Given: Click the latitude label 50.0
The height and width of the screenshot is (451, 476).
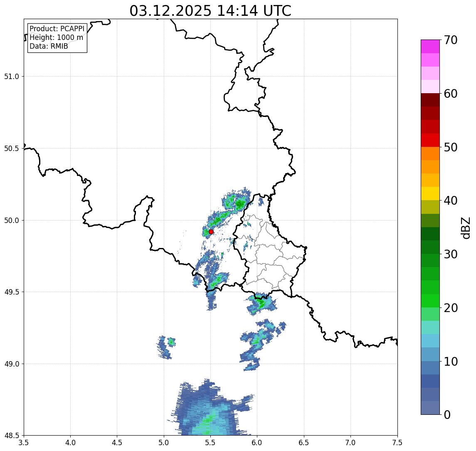Looking at the screenshot, I should tap(12, 221).
